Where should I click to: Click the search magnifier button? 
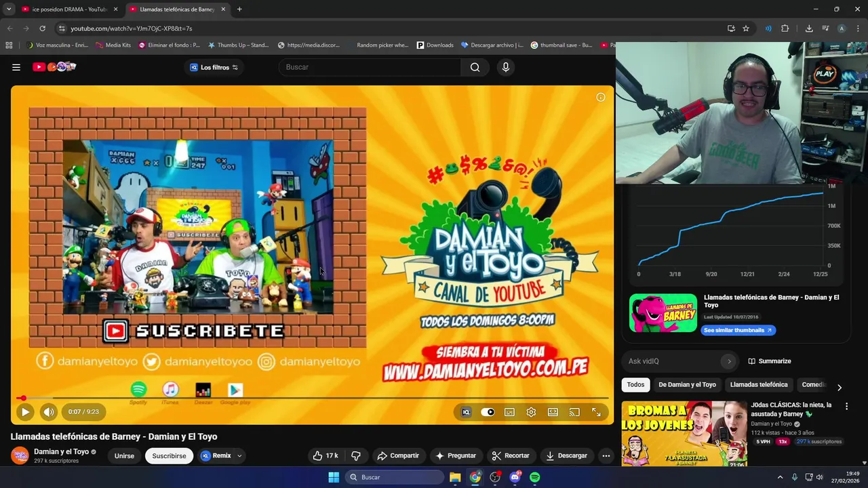[475, 67]
